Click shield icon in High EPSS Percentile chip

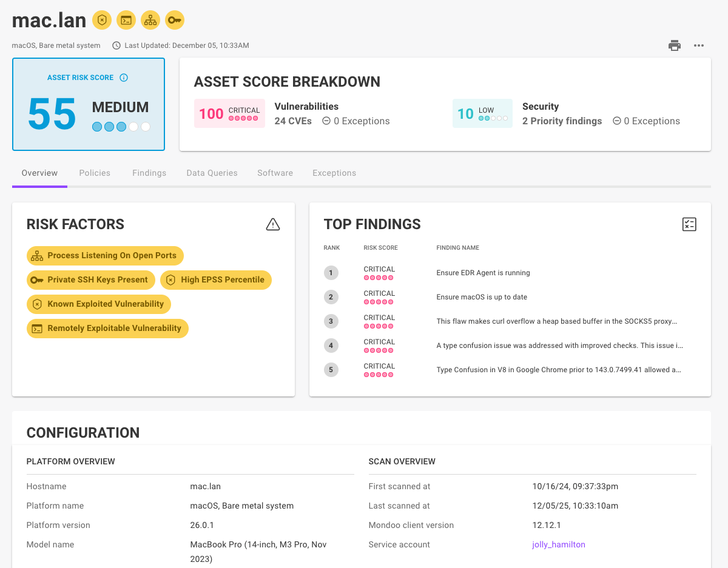[x=170, y=280]
